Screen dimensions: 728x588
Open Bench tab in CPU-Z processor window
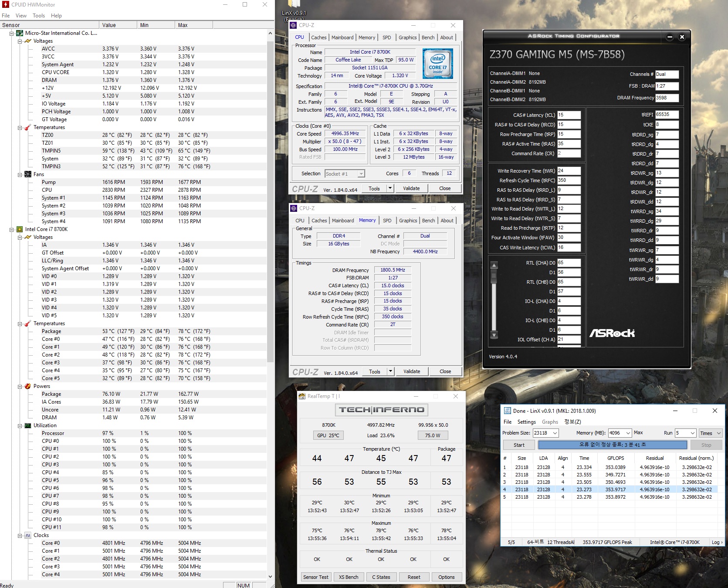pyautogui.click(x=428, y=37)
